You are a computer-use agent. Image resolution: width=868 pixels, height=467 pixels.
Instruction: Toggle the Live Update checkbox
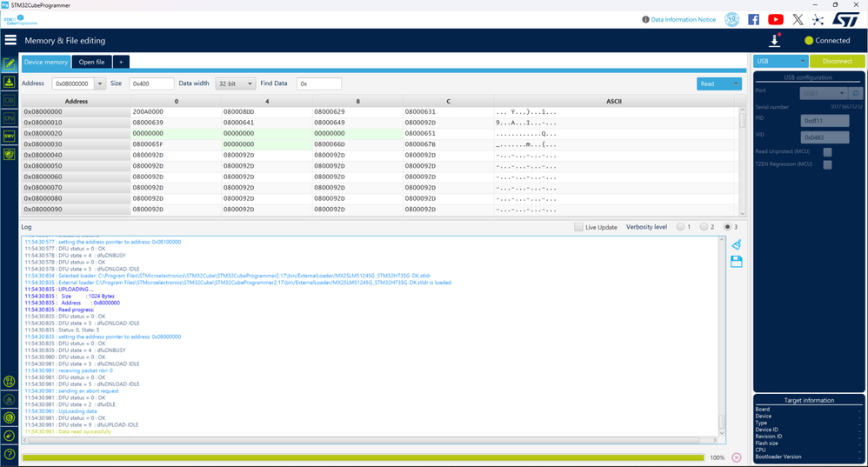click(x=578, y=227)
